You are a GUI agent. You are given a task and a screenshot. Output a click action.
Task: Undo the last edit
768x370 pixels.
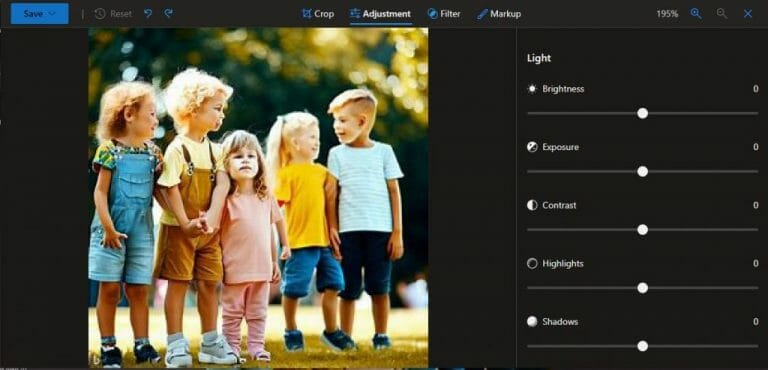[x=147, y=14]
